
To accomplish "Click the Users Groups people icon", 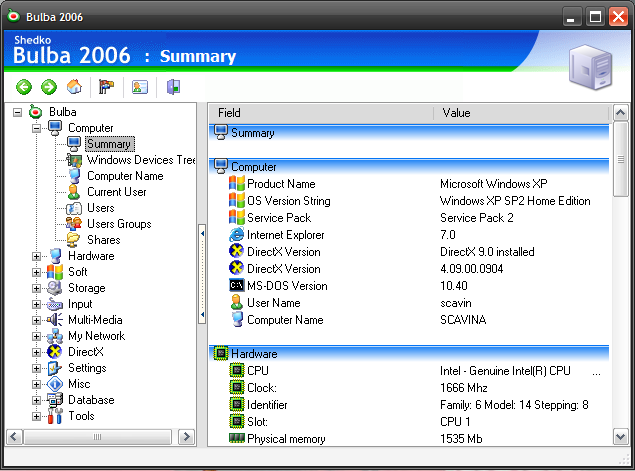I will (74, 224).
